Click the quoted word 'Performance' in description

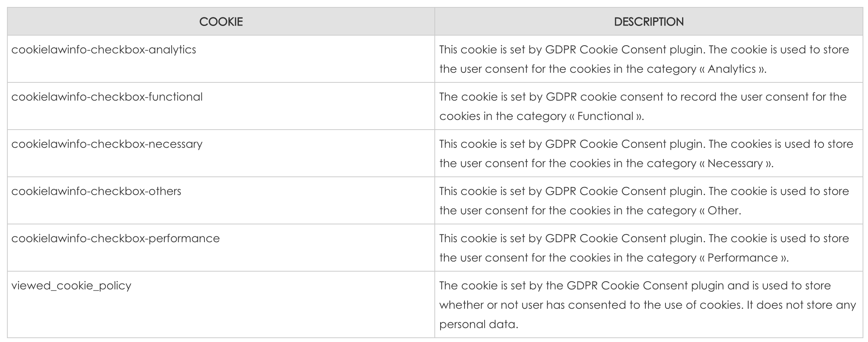(742, 258)
